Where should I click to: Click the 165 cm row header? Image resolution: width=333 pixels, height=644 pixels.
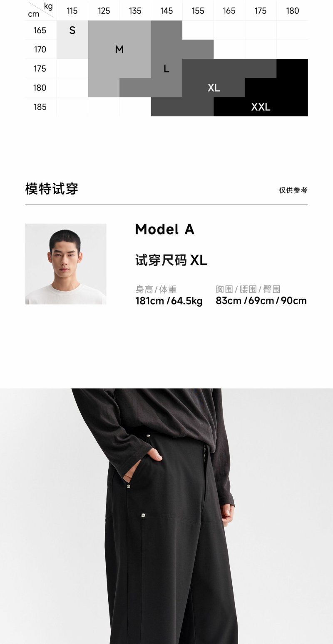point(40,30)
